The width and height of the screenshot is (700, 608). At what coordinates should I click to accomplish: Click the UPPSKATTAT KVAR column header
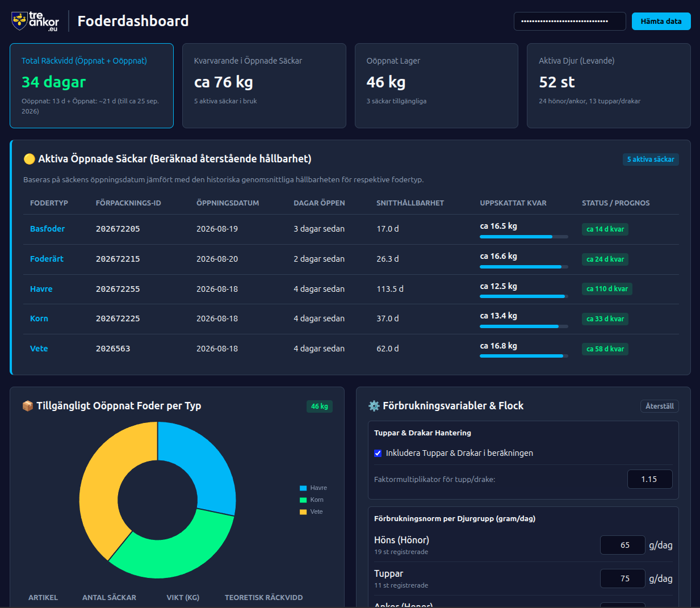(513, 203)
